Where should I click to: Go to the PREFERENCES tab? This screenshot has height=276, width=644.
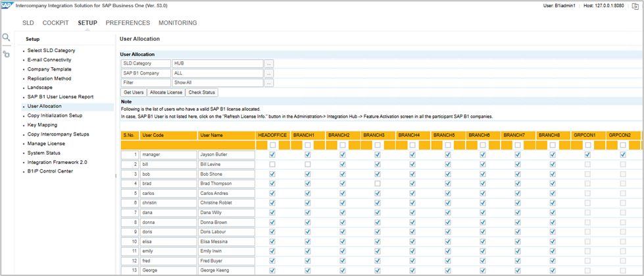(x=128, y=23)
